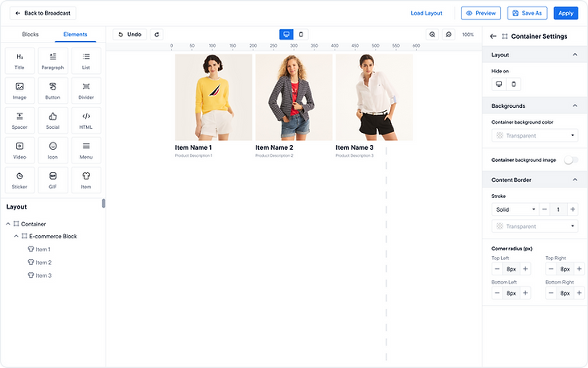588x368 pixels.
Task: Collapse the Container tree node
Action: coord(8,224)
